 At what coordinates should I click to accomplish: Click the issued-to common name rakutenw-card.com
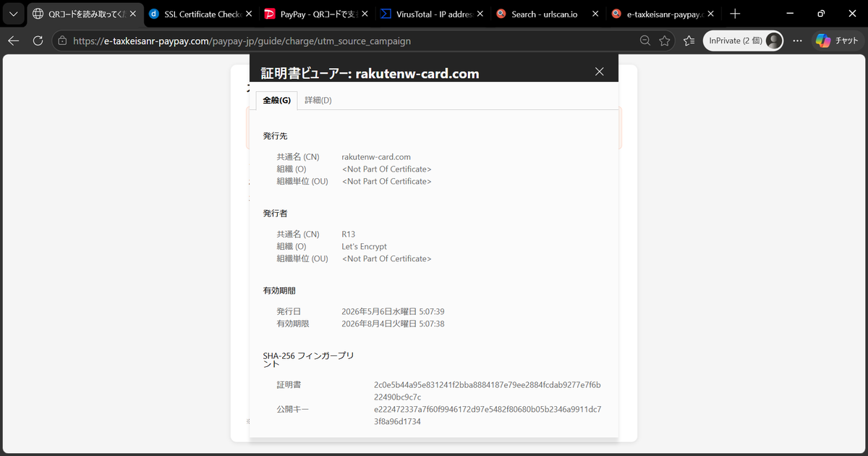[376, 157]
